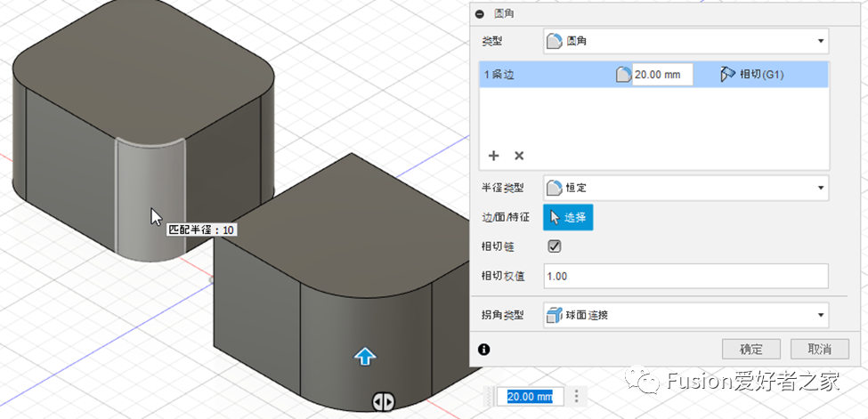868x419 pixels.
Task: Remove the selection set with X icon
Action: point(519,156)
